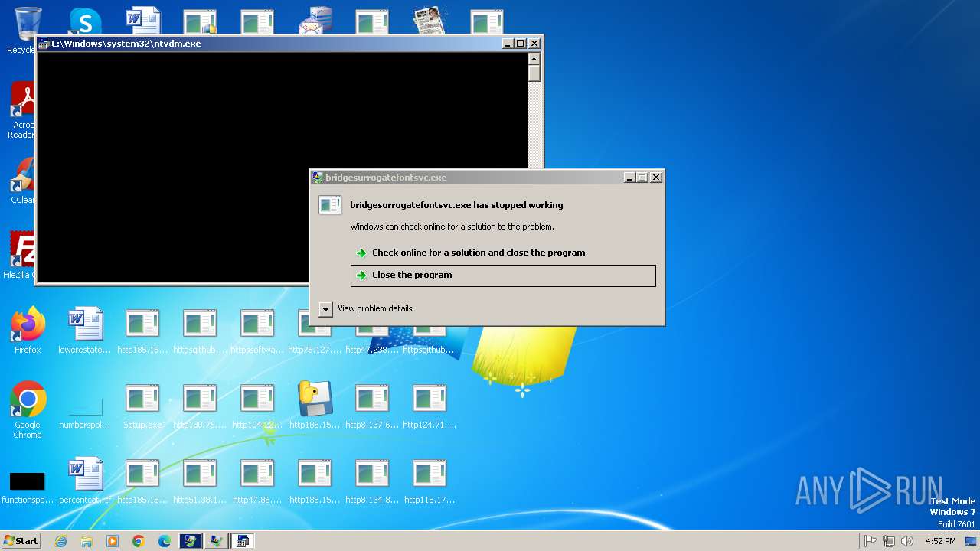The height and width of the screenshot is (551, 980).
Task: Open the volume speaker tray icon
Action: pos(907,541)
